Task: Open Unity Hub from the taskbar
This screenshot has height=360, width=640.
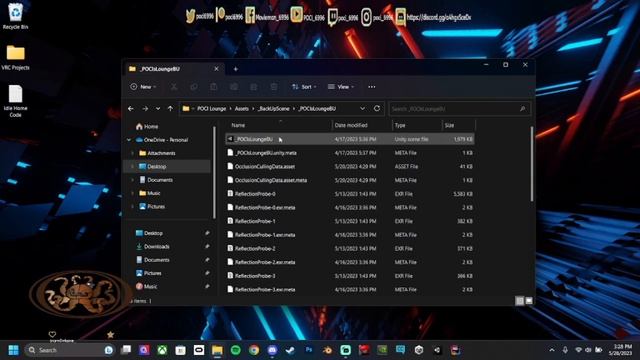Action: point(419,350)
